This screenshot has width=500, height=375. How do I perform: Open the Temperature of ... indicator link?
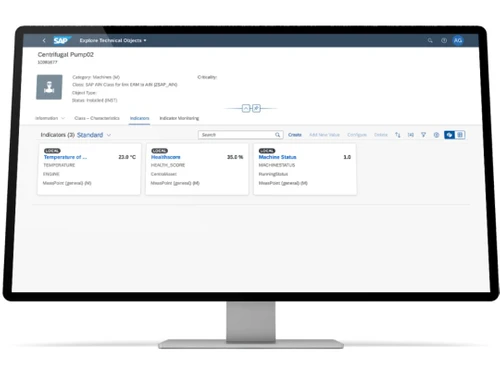click(65, 157)
